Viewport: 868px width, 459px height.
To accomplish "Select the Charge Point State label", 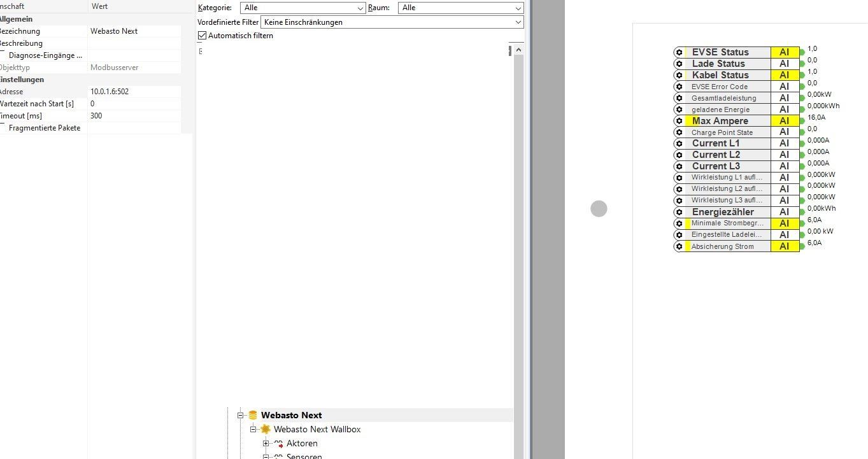I will coord(722,132).
